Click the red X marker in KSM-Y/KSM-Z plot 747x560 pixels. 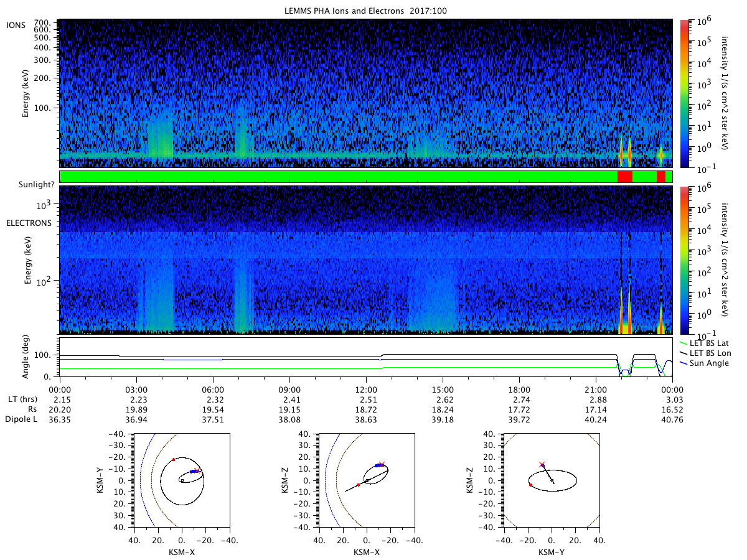[x=542, y=464]
